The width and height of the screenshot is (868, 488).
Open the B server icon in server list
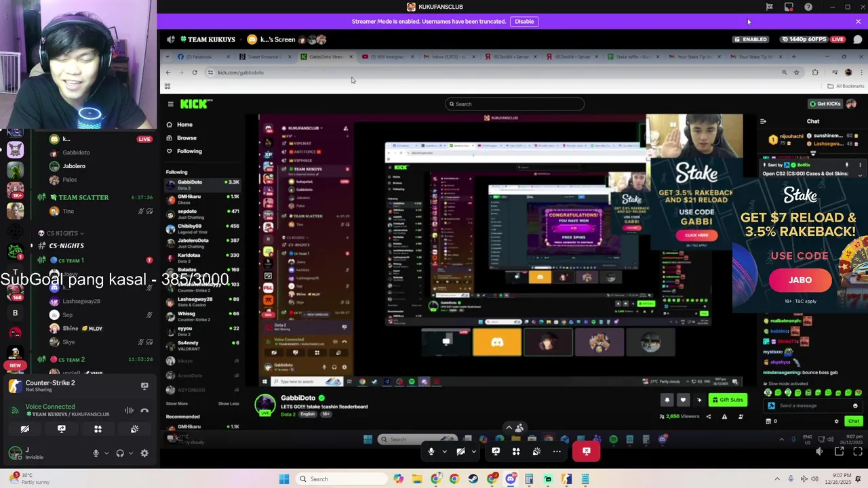(x=15, y=313)
